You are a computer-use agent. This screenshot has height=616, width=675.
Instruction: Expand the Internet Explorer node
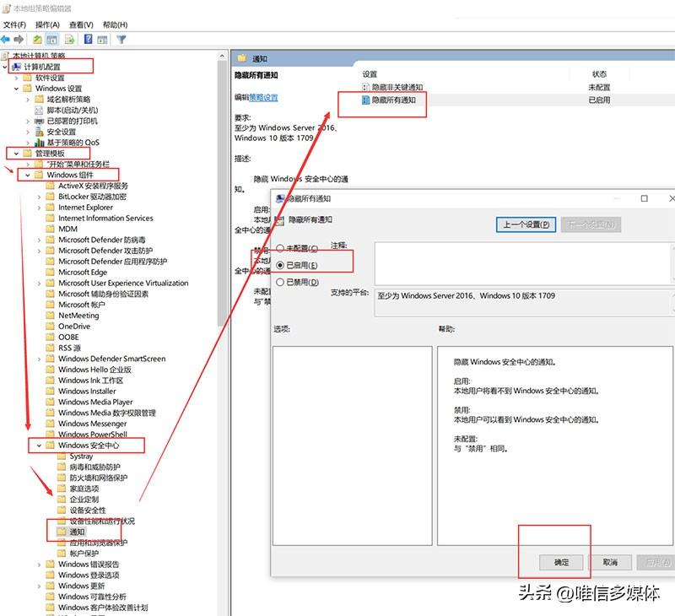39,208
